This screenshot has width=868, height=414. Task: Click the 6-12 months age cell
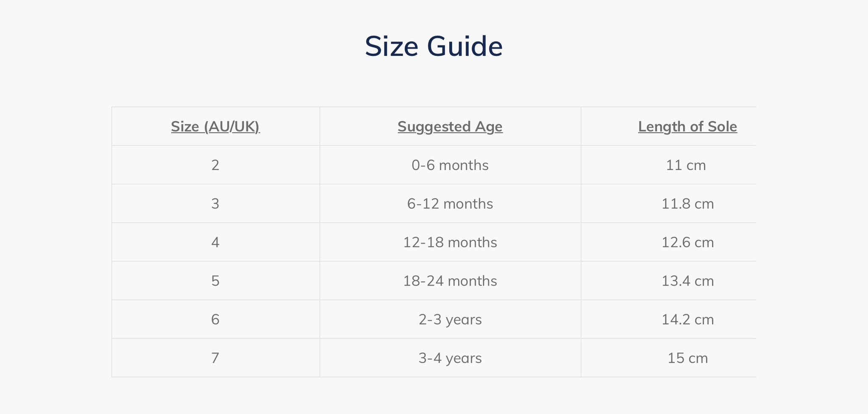[450, 204]
